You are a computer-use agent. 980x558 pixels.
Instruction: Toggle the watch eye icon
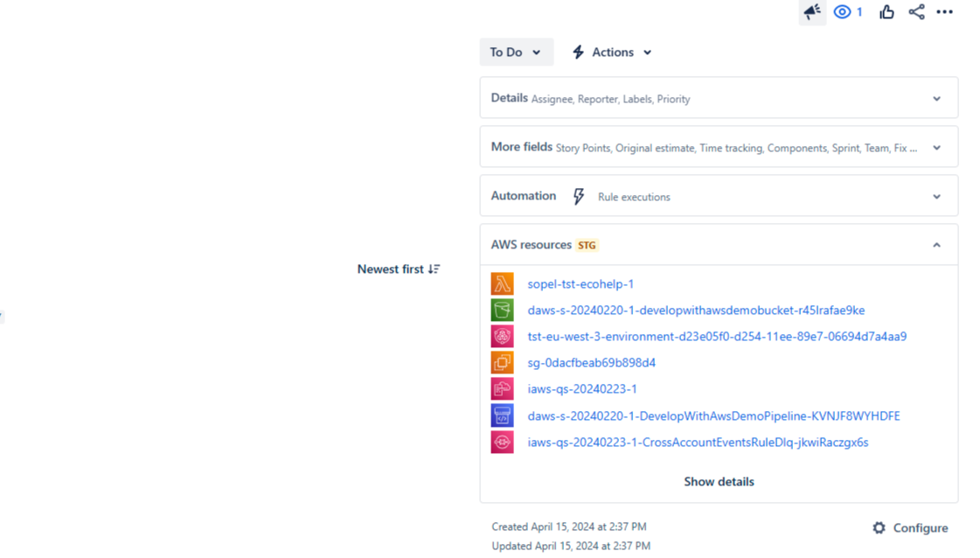842,11
